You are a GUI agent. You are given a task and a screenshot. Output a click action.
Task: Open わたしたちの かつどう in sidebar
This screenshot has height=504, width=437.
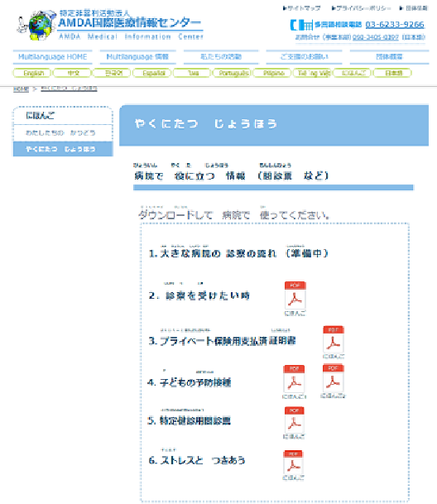[x=63, y=132]
